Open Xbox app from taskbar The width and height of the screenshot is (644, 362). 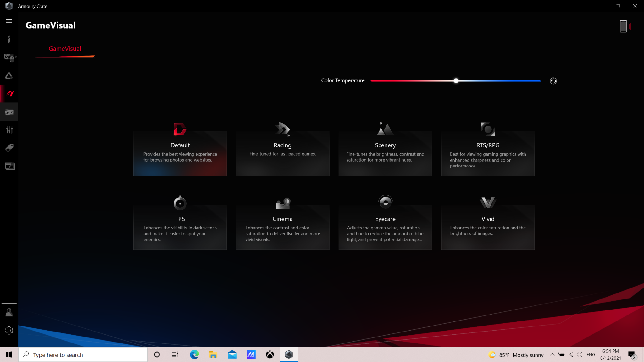270,354
